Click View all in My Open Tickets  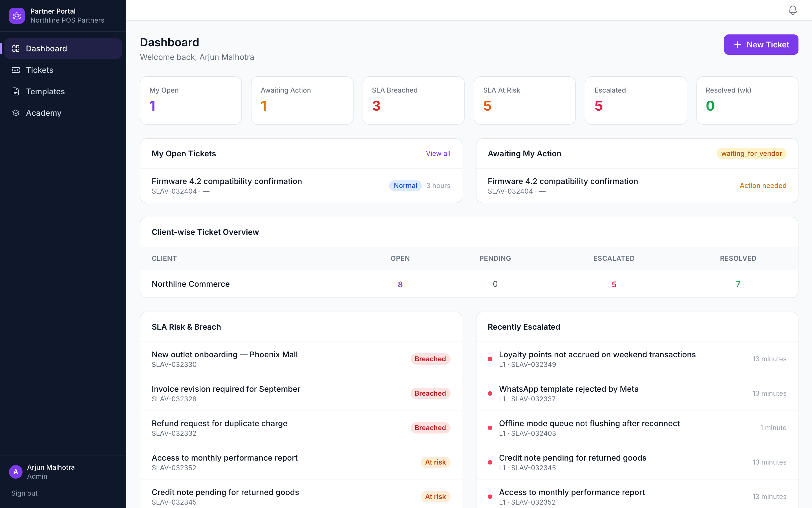pyautogui.click(x=438, y=154)
